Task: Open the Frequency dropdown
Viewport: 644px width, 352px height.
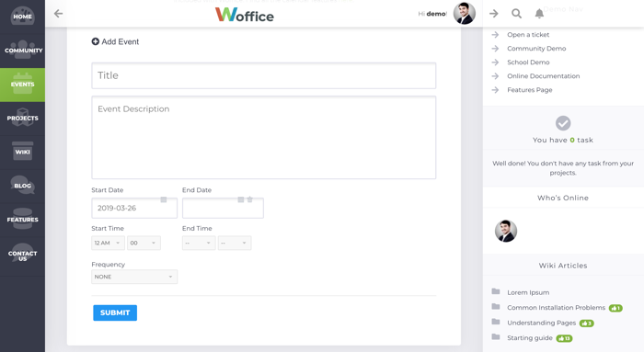Action: [x=134, y=277]
